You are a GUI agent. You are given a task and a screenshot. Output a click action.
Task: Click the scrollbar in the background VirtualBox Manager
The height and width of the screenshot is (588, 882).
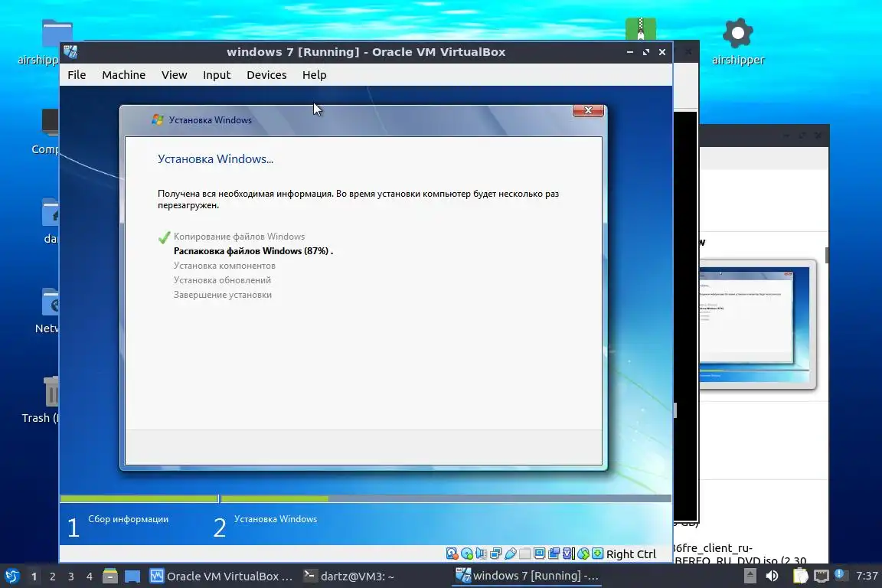coord(827,254)
